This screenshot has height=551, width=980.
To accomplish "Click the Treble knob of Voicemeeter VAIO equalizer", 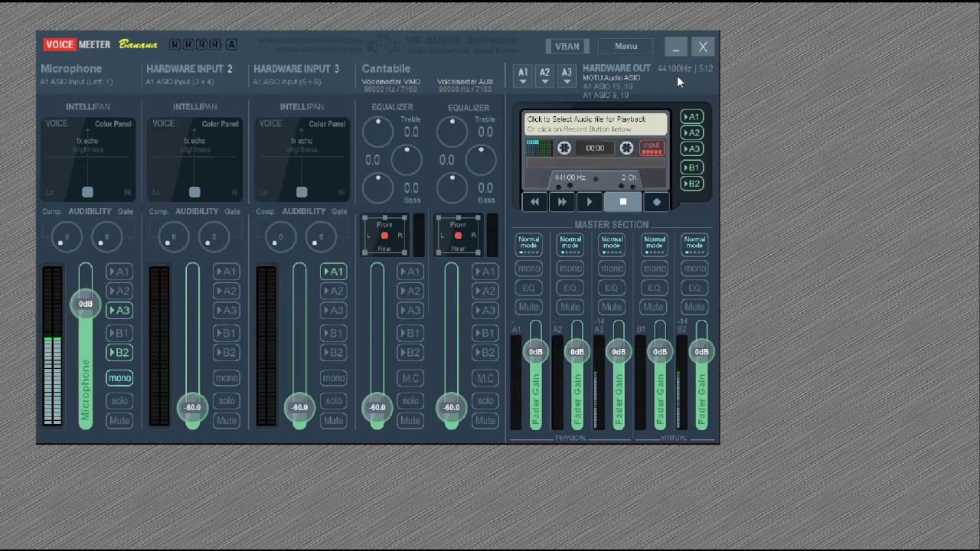I will pos(377,132).
